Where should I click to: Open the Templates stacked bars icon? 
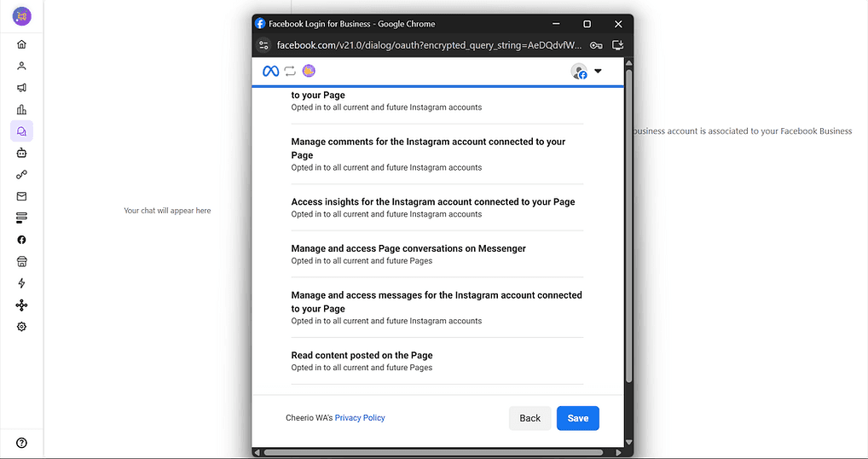coord(21,218)
